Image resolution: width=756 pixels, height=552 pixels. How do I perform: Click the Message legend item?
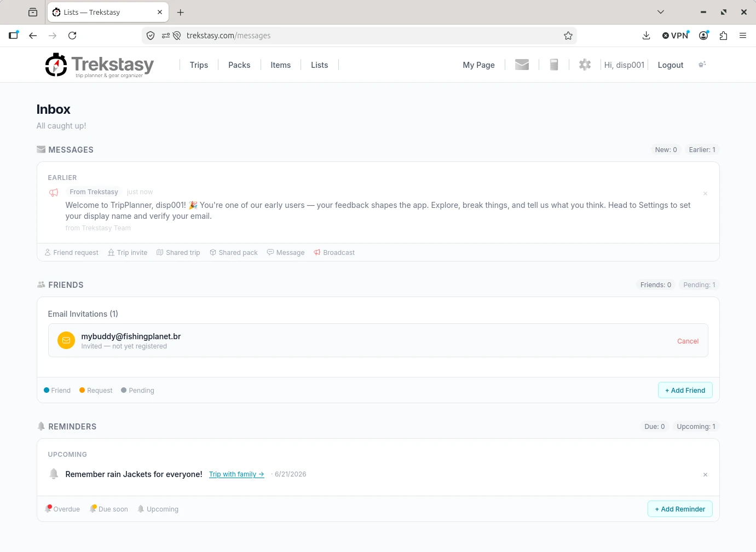286,253
